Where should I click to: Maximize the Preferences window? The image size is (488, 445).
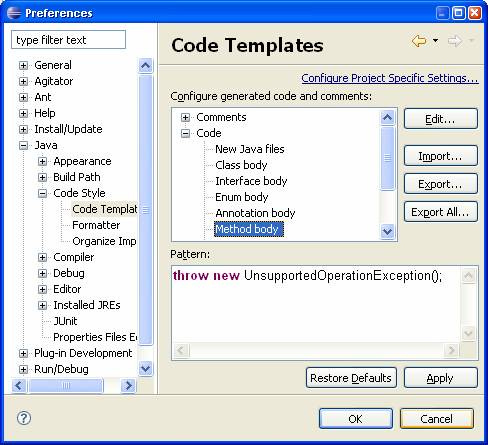coord(459,13)
